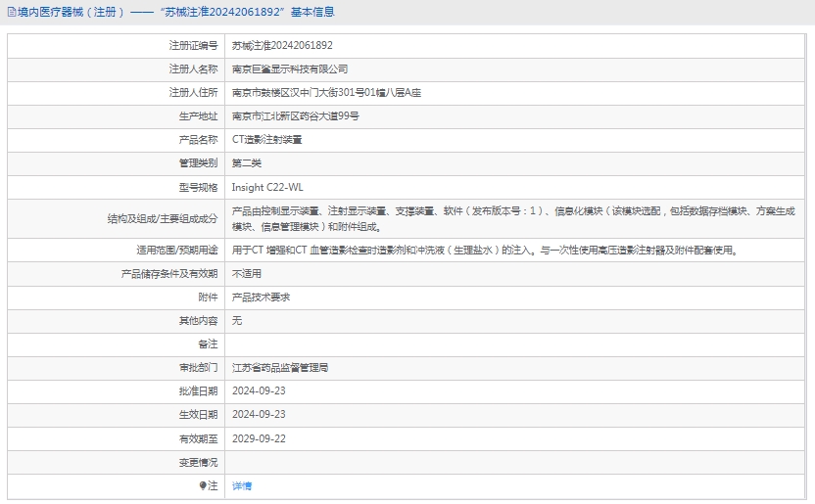Click the registrant address 汉中门大街301号 value
This screenshot has width=815, height=504.
[326, 93]
